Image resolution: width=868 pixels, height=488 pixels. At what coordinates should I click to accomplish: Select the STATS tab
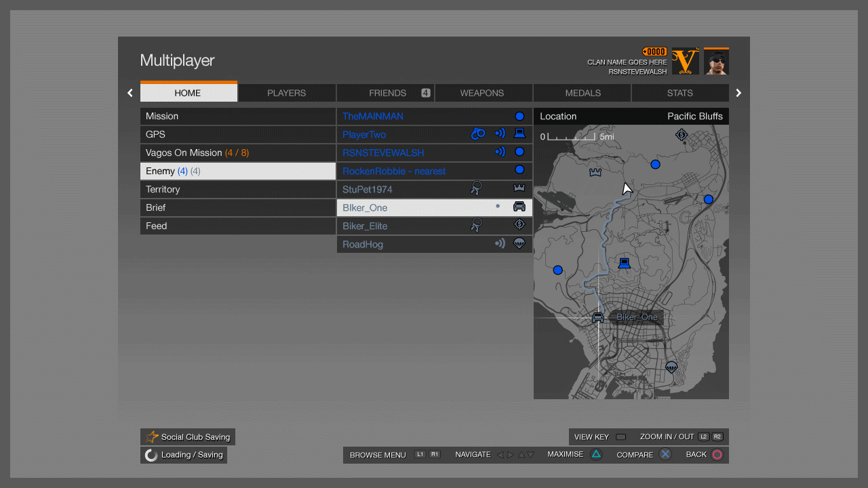pos(679,93)
